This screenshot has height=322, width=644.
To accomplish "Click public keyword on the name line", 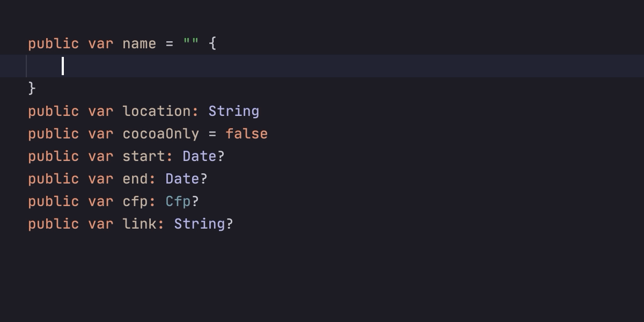I will pyautogui.click(x=54, y=43).
